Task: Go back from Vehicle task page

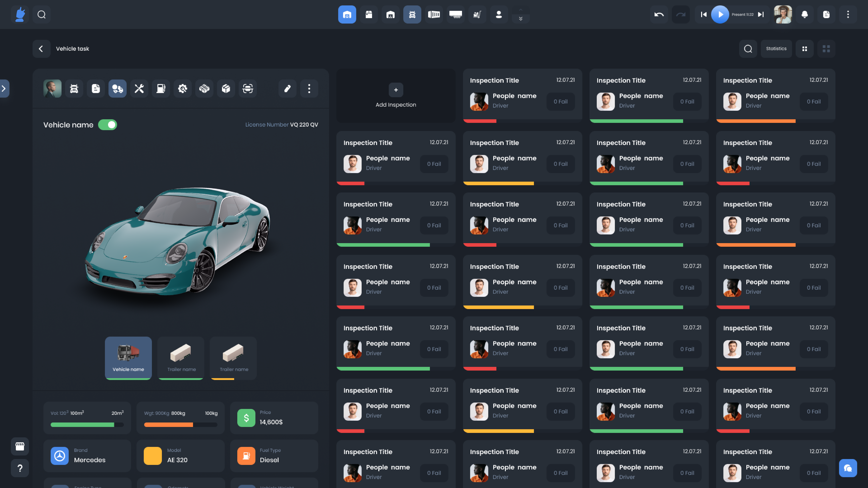Action: [x=41, y=49]
